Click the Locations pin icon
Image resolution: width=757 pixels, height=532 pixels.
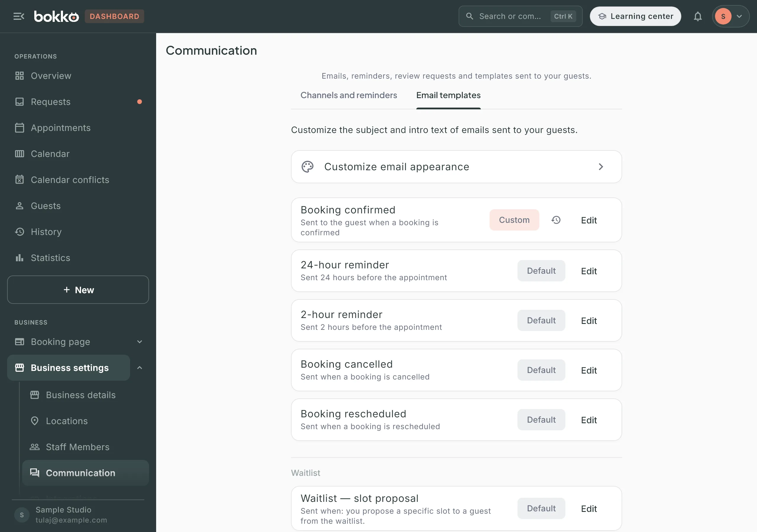point(35,421)
